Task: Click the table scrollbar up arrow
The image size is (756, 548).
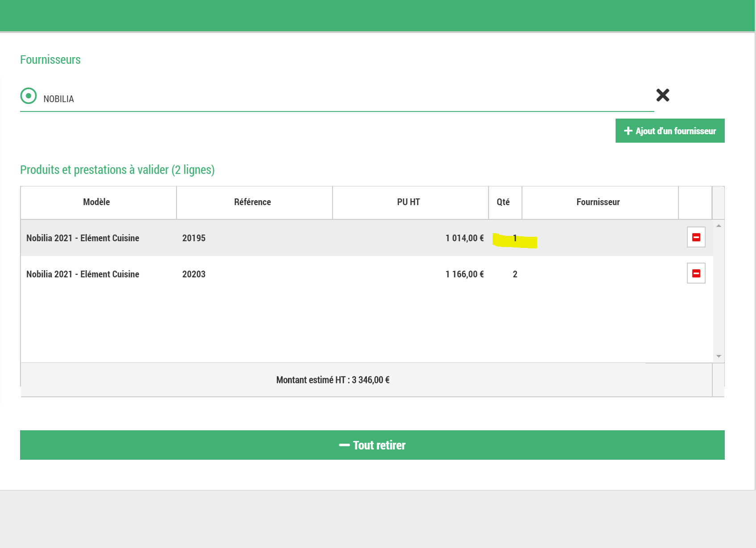Action: [x=719, y=226]
